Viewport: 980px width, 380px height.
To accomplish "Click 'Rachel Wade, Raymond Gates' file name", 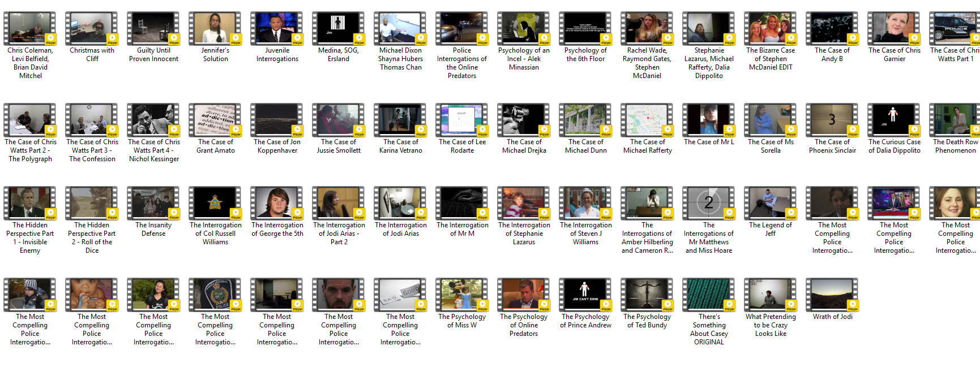I will click(x=647, y=63).
